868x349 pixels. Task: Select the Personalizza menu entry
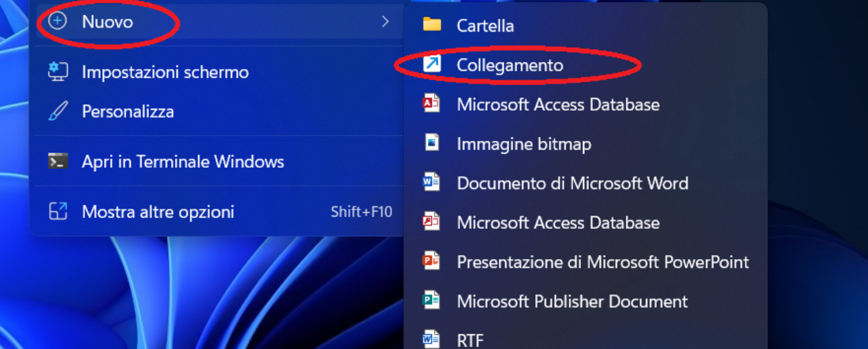pyautogui.click(x=127, y=111)
